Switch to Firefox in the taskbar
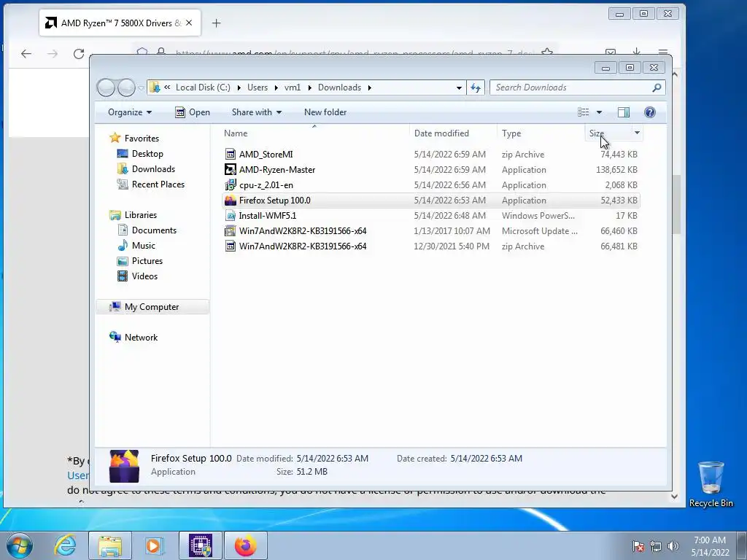Image resolution: width=747 pixels, height=560 pixels. pyautogui.click(x=245, y=545)
